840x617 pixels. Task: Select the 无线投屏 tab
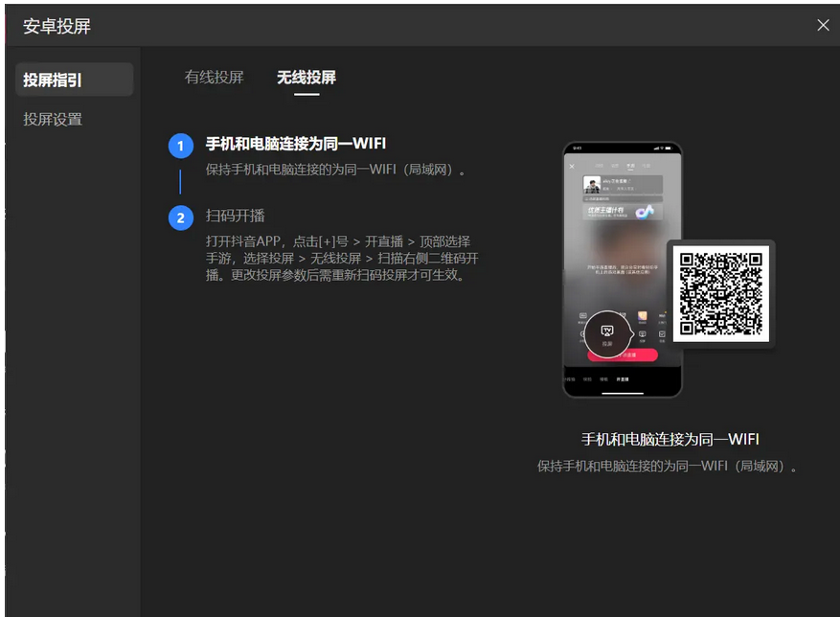306,78
